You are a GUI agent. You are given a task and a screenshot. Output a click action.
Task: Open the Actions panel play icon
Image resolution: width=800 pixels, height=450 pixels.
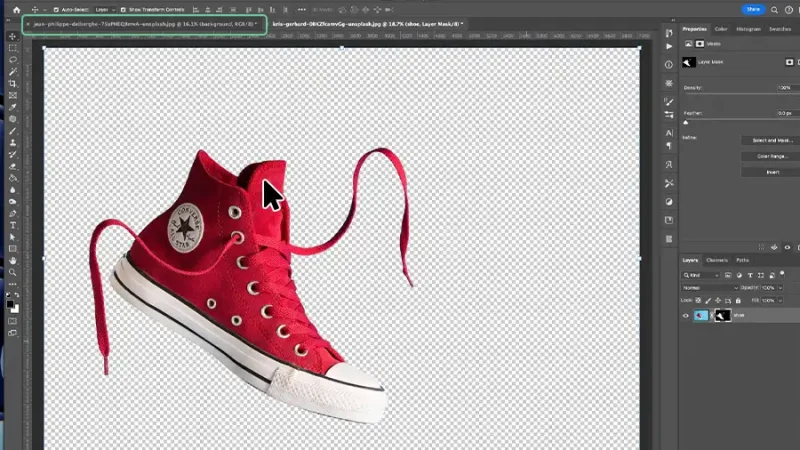[669, 46]
